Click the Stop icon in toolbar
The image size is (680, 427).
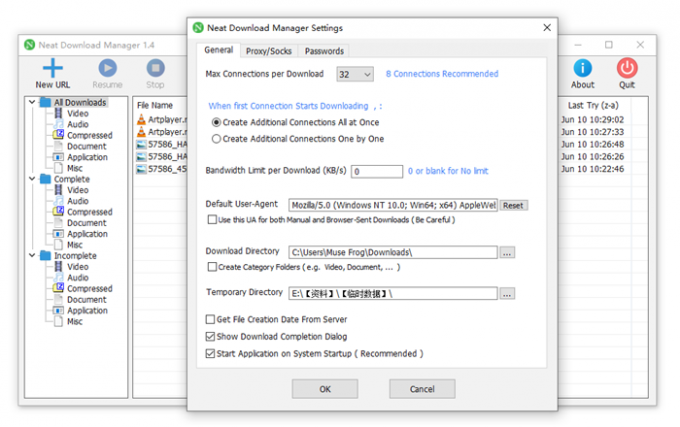click(155, 68)
